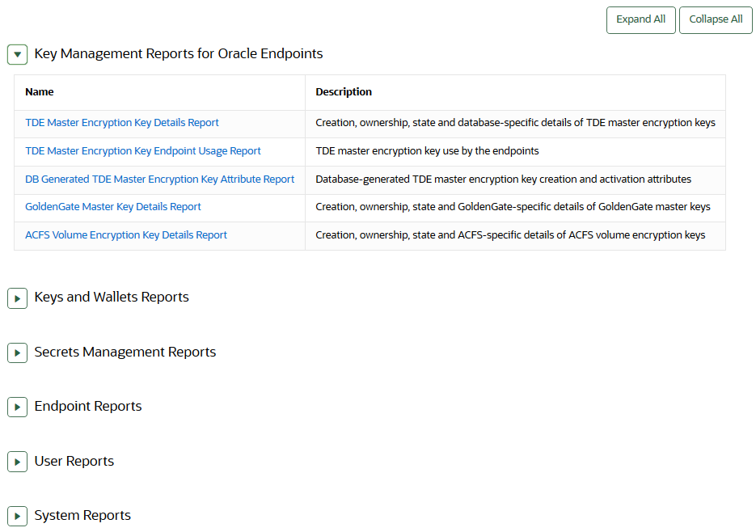Open GoldenGate Master Key Details Report
Image resolution: width=756 pixels, height=532 pixels.
(113, 206)
